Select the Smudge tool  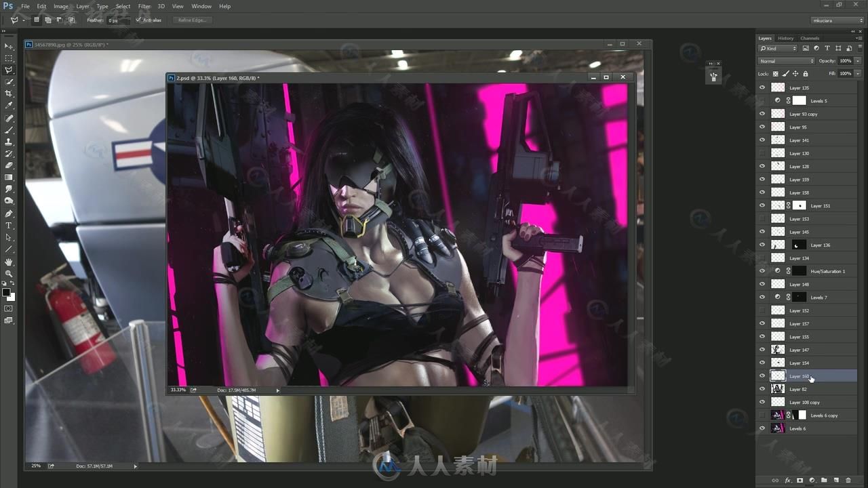pos(9,189)
